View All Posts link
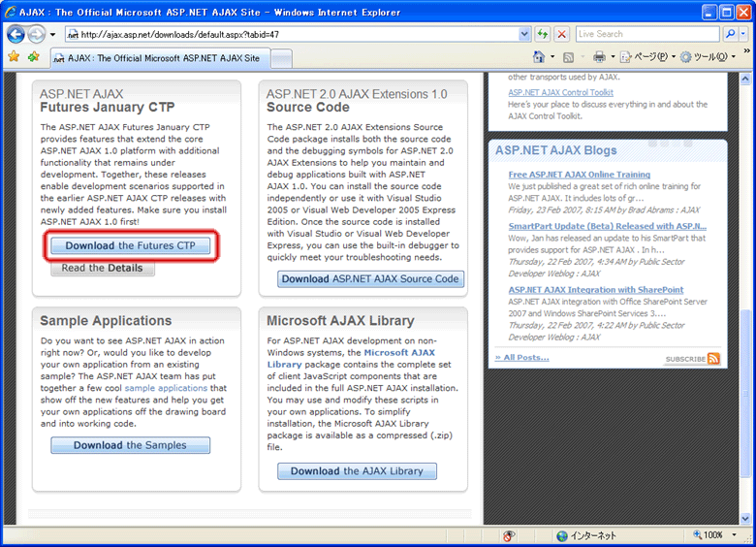The width and height of the screenshot is (756, 547). point(522,358)
